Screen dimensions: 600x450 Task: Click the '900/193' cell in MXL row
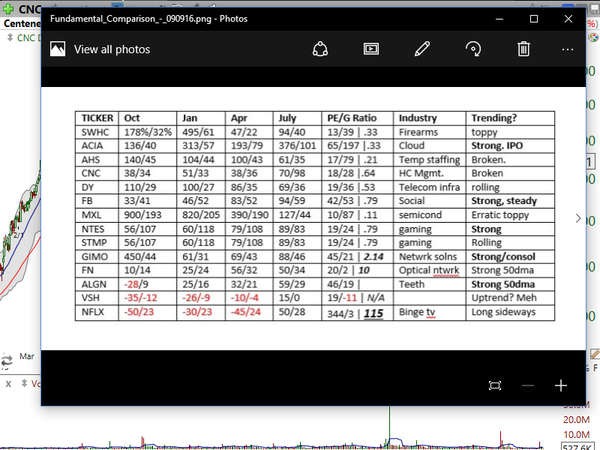point(148,215)
